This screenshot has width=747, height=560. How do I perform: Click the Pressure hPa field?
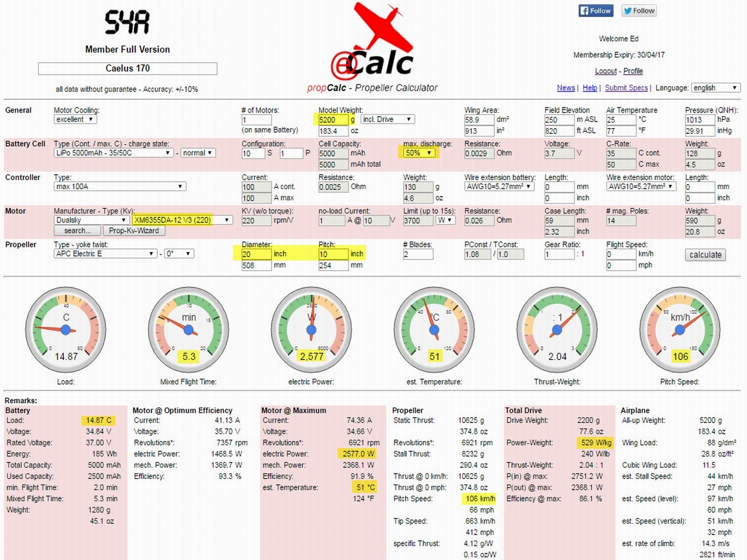[700, 120]
